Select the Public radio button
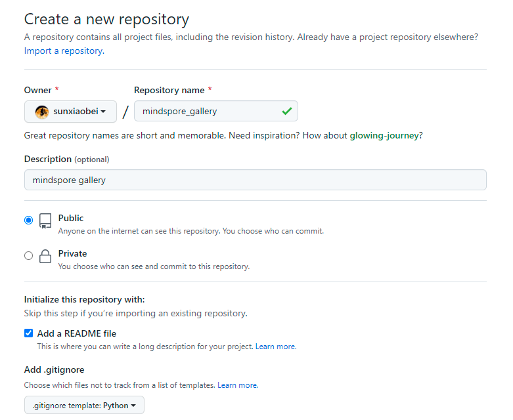Screen dimensions: 513x420 (28, 220)
